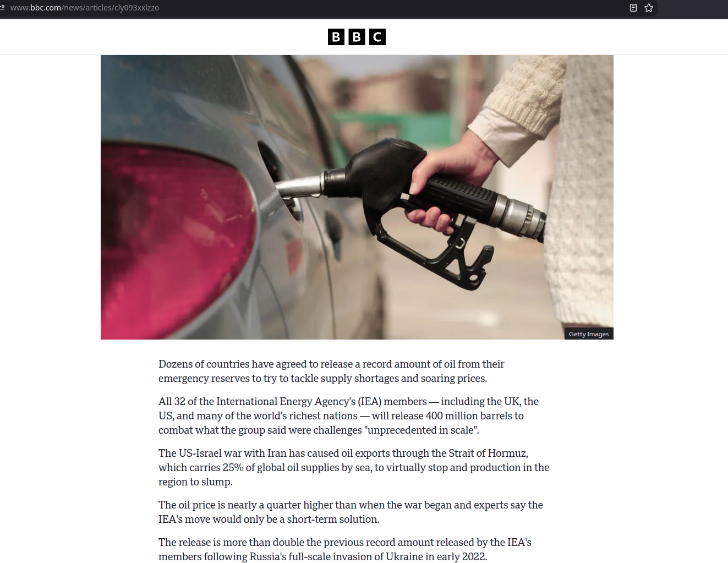
Task: Click paragraph starting 'The US-Israel war with Iran'
Action: click(x=354, y=467)
